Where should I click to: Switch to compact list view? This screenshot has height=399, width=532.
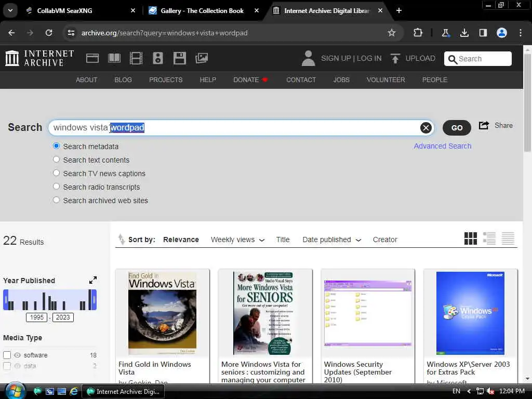coord(508,238)
